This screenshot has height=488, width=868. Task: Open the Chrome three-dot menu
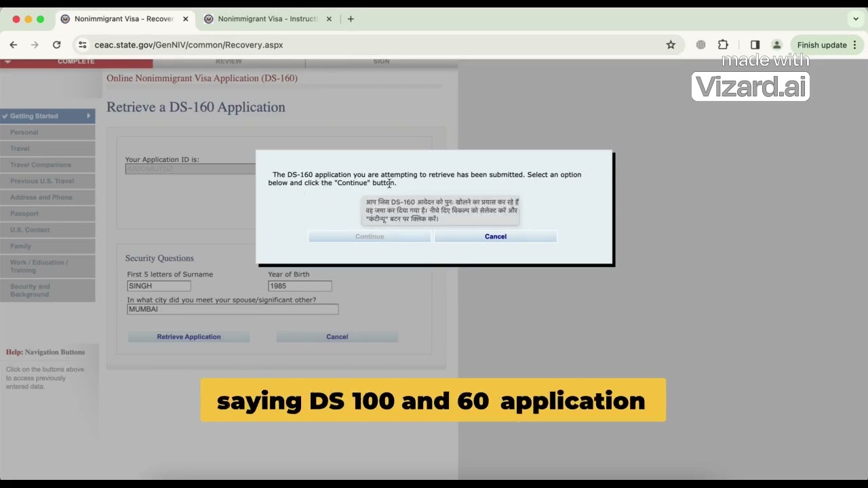tap(854, 45)
